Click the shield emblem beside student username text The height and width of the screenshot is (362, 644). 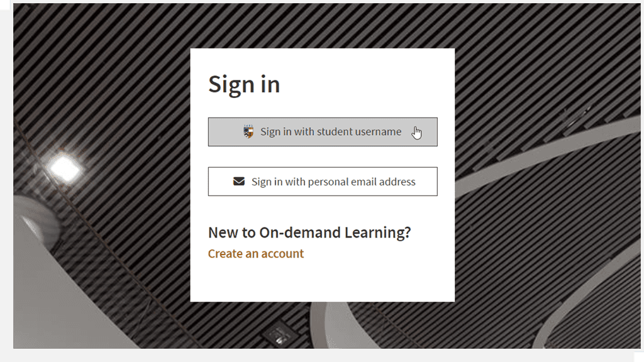pyautogui.click(x=248, y=131)
